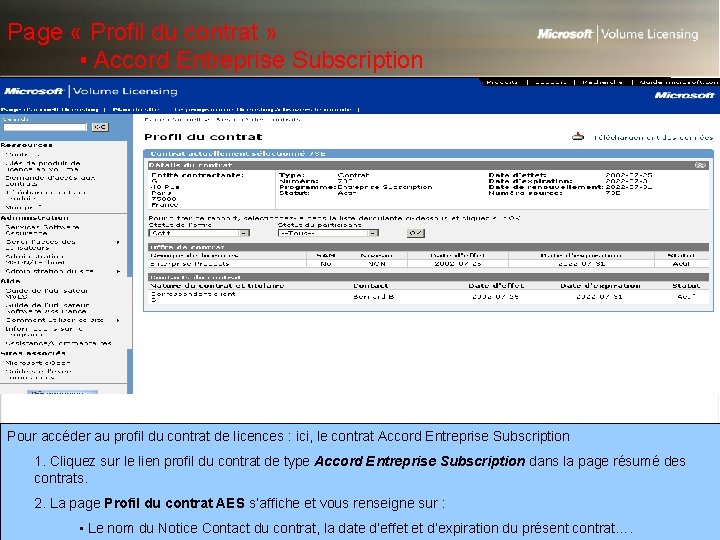Click the red download icon beside Télécharger
The height and width of the screenshot is (540, 720).
[x=578, y=136]
